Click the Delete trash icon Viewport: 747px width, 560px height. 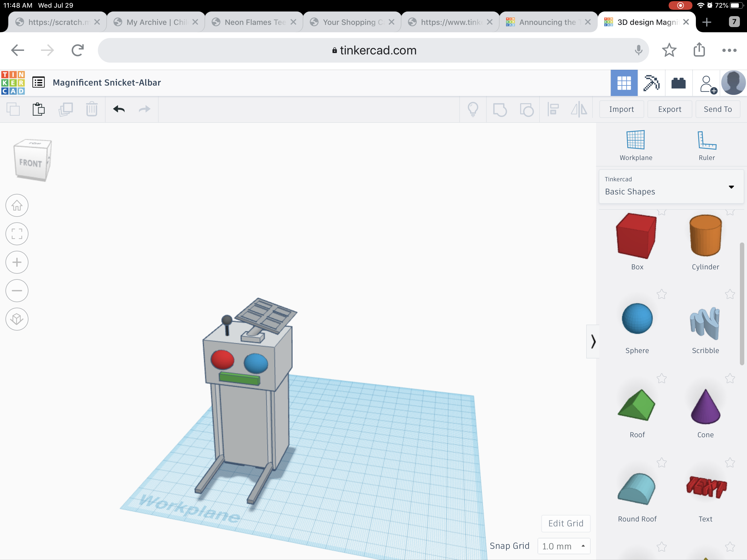point(92,109)
